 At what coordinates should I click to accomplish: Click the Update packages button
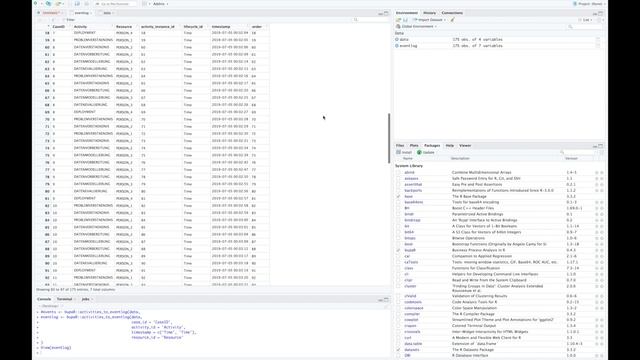[426, 152]
